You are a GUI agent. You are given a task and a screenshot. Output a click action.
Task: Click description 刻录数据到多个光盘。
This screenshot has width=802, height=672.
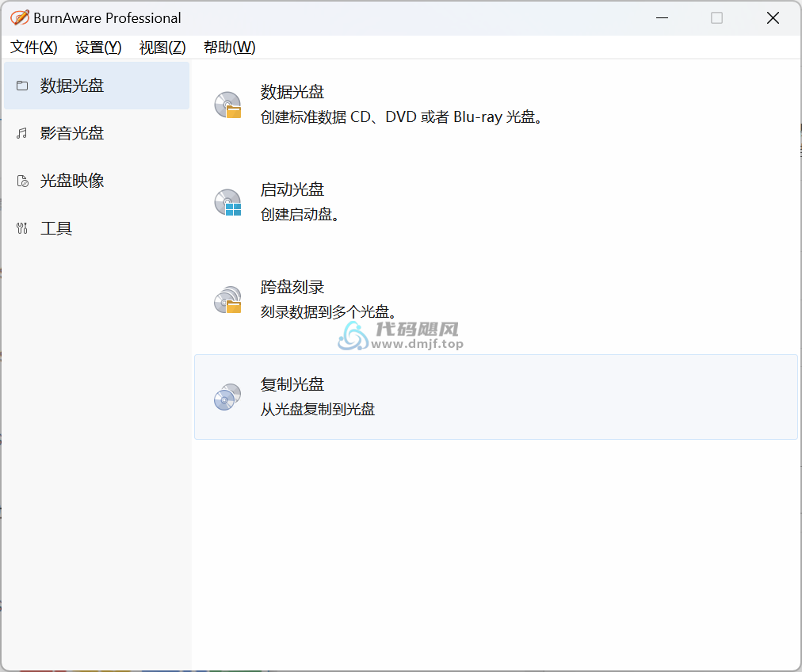coord(328,311)
